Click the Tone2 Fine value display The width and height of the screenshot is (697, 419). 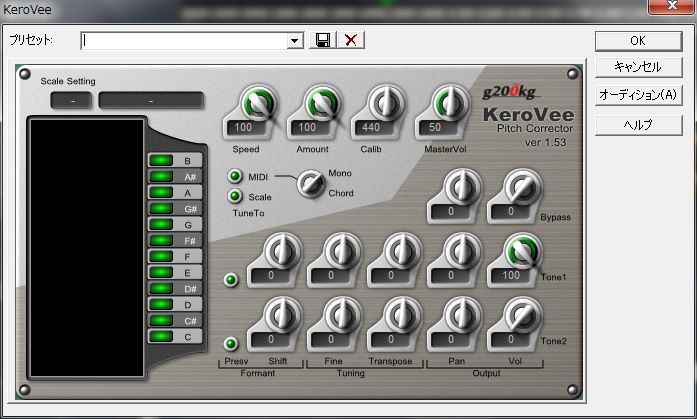point(331,339)
